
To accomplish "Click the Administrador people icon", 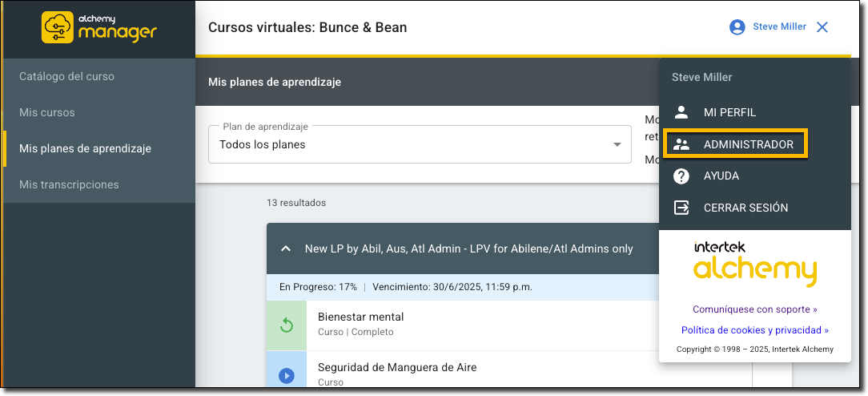I will pyautogui.click(x=681, y=145).
